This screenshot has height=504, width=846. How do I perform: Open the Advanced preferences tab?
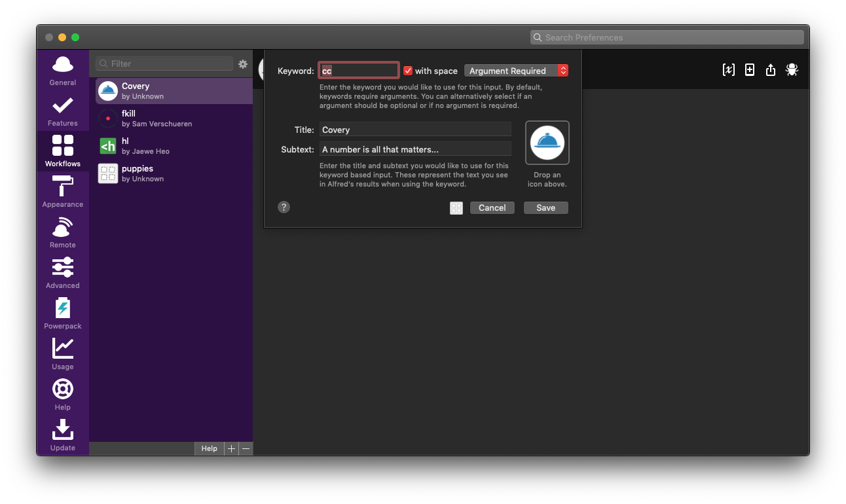pyautogui.click(x=63, y=274)
